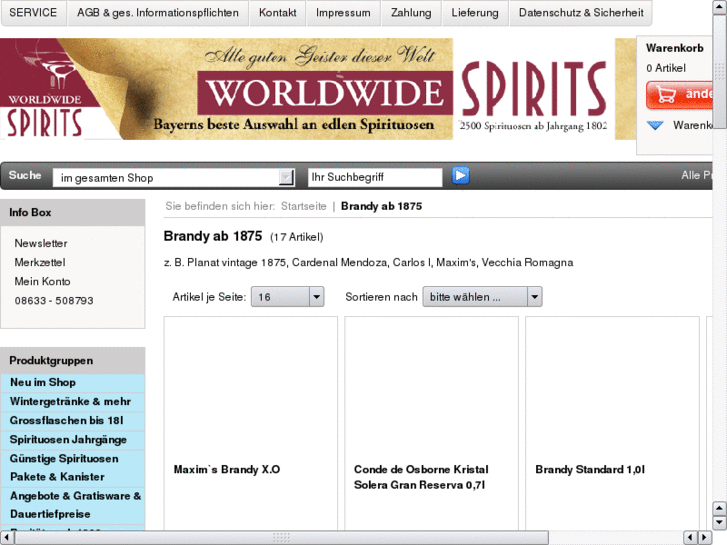
Task: Open the Impressum page
Action: pyautogui.click(x=343, y=13)
